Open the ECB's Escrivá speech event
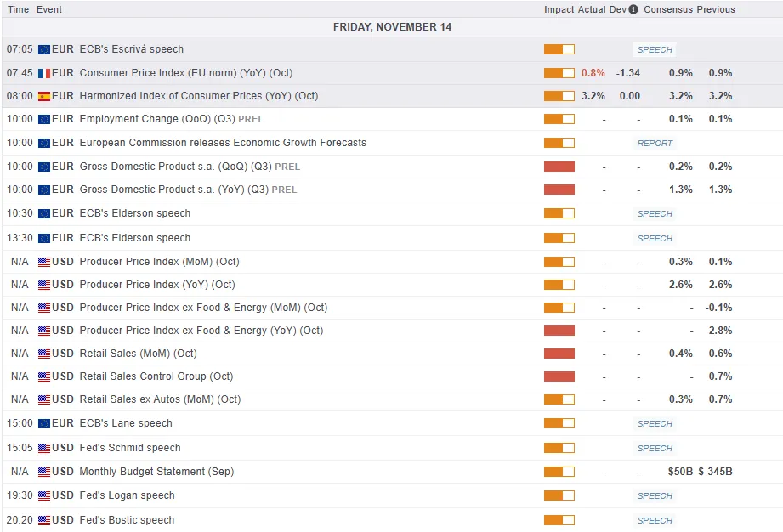This screenshot has height=532, width=783. pos(132,49)
